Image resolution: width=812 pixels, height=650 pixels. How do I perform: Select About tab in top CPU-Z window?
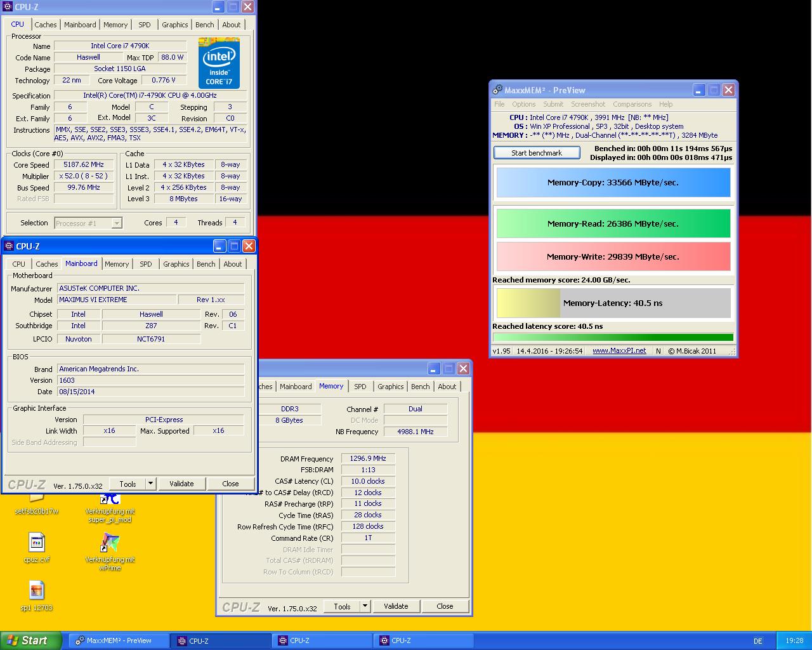[x=232, y=25]
